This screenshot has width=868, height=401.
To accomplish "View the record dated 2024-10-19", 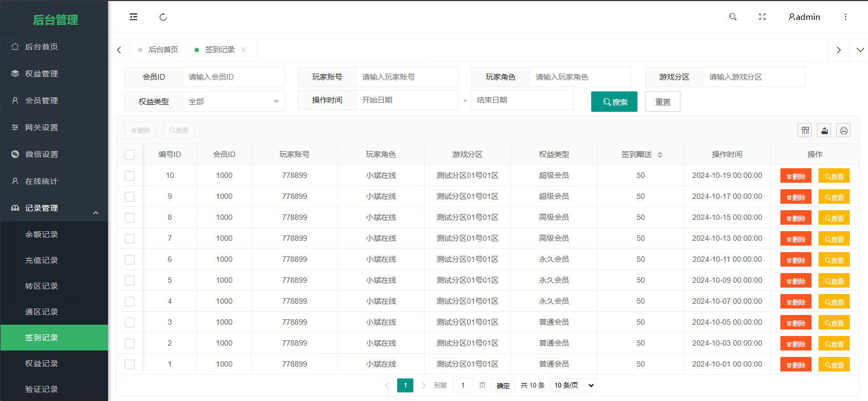I will coord(834,176).
